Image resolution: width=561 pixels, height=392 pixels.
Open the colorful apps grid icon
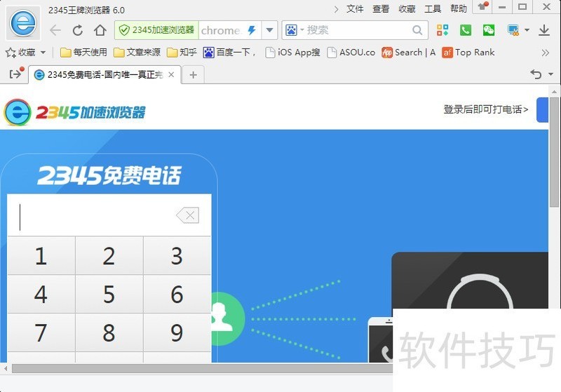tap(442, 30)
